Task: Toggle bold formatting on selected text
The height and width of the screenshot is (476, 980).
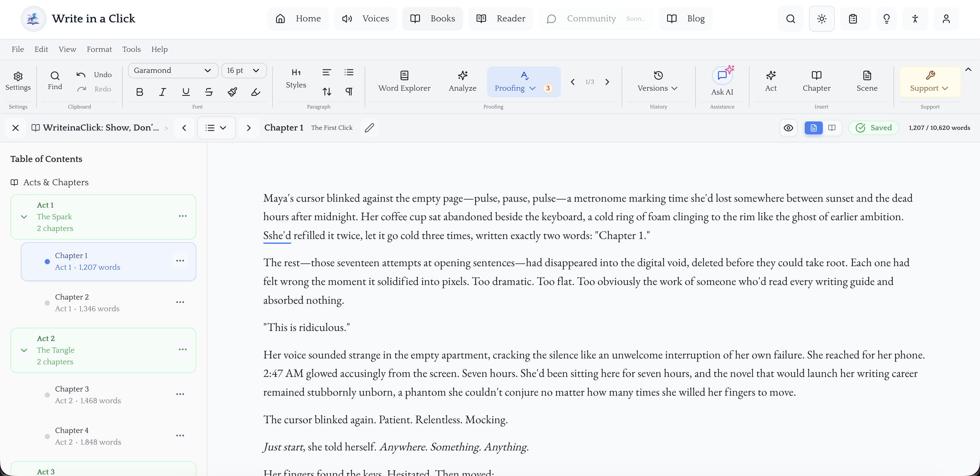Action: (140, 92)
